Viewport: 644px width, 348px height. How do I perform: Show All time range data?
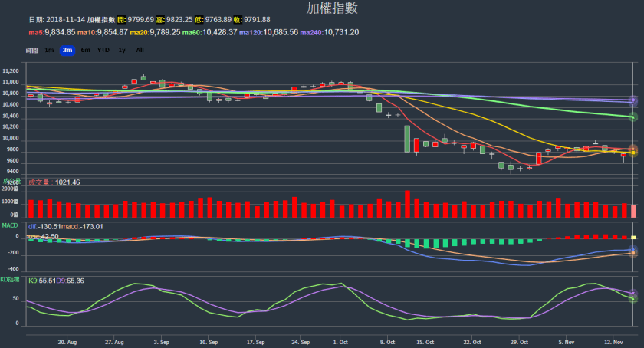coord(140,50)
